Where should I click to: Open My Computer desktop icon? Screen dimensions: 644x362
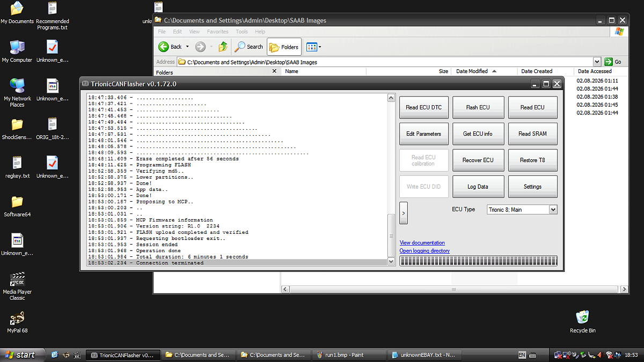click(x=17, y=51)
